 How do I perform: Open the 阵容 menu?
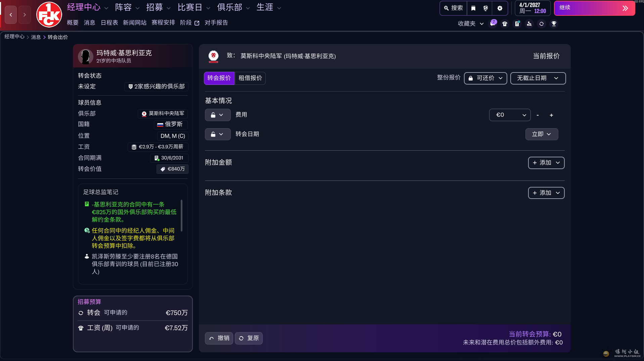point(127,7)
